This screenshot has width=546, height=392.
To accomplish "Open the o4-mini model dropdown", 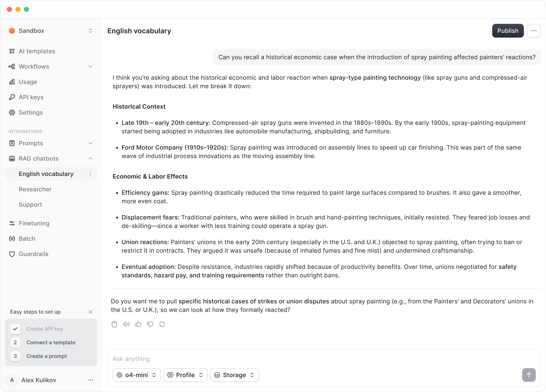I will coord(136,375).
